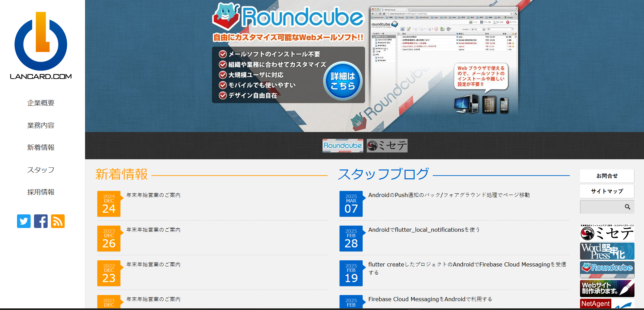Select the ミセテ slide thumbnail
Image resolution: width=644 pixels, height=310 pixels.
[x=387, y=146]
